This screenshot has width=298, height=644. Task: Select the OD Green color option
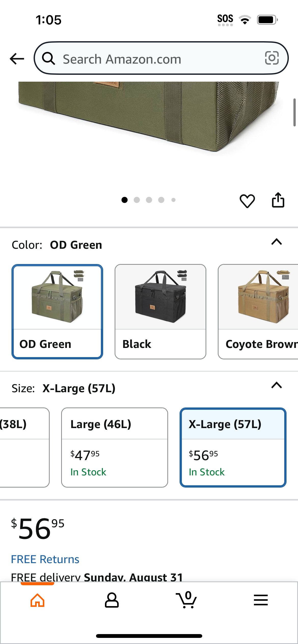(x=57, y=312)
